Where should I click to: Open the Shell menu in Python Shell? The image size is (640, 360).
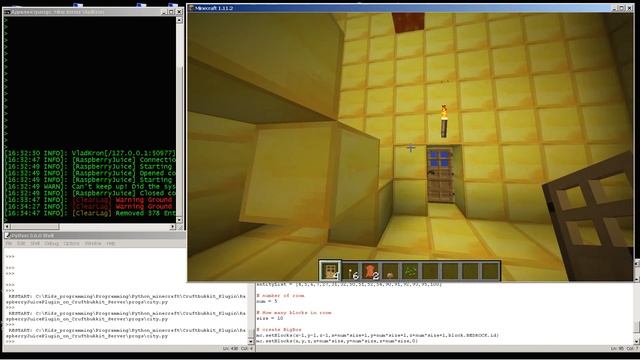tap(35, 243)
